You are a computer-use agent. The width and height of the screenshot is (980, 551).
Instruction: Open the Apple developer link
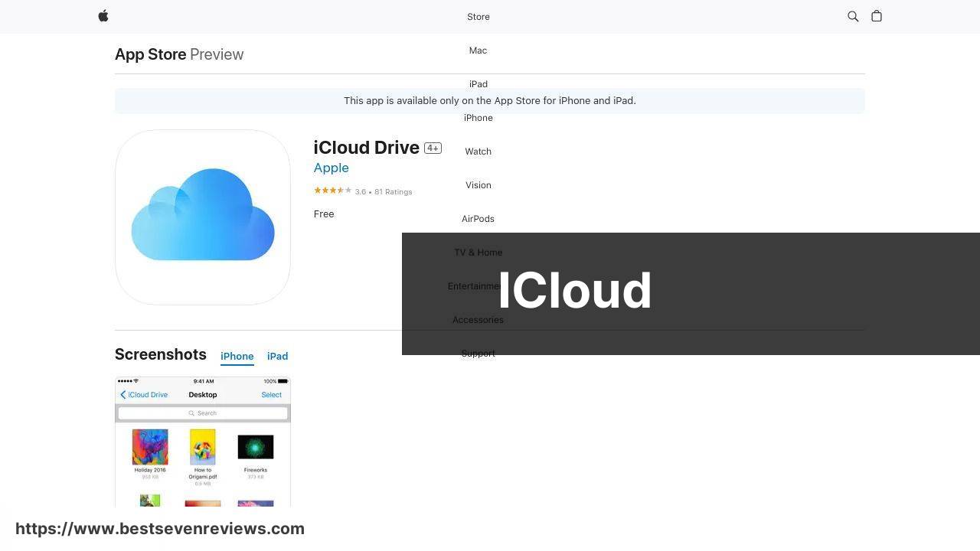(332, 168)
